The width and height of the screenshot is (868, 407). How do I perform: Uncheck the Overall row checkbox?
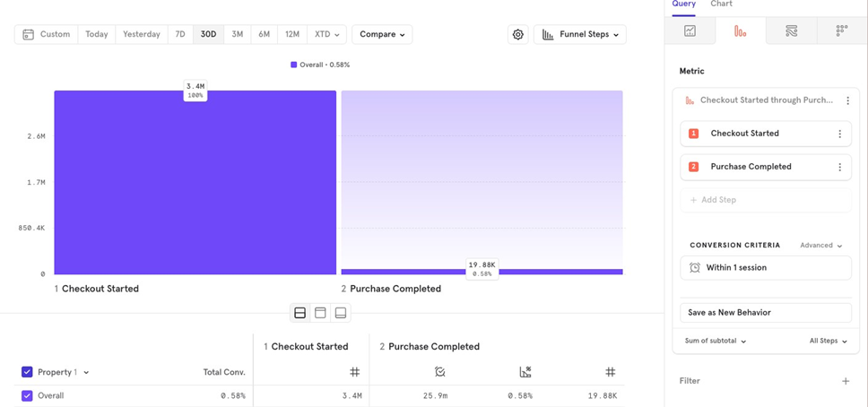[x=27, y=395]
